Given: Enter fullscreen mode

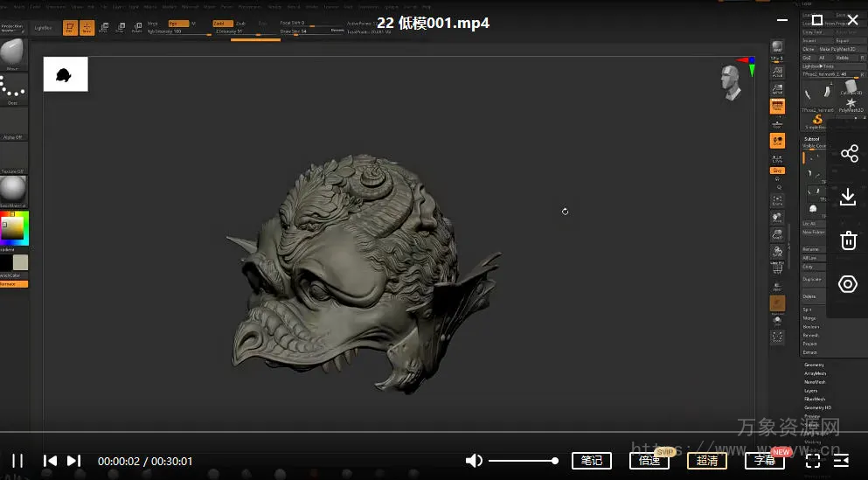Looking at the screenshot, I should point(813,461).
